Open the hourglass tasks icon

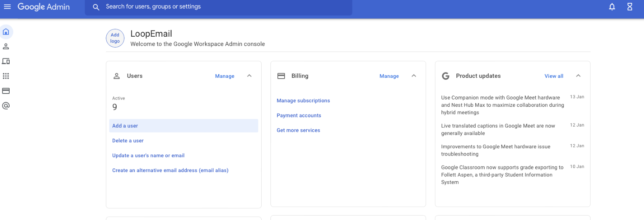[x=630, y=7]
